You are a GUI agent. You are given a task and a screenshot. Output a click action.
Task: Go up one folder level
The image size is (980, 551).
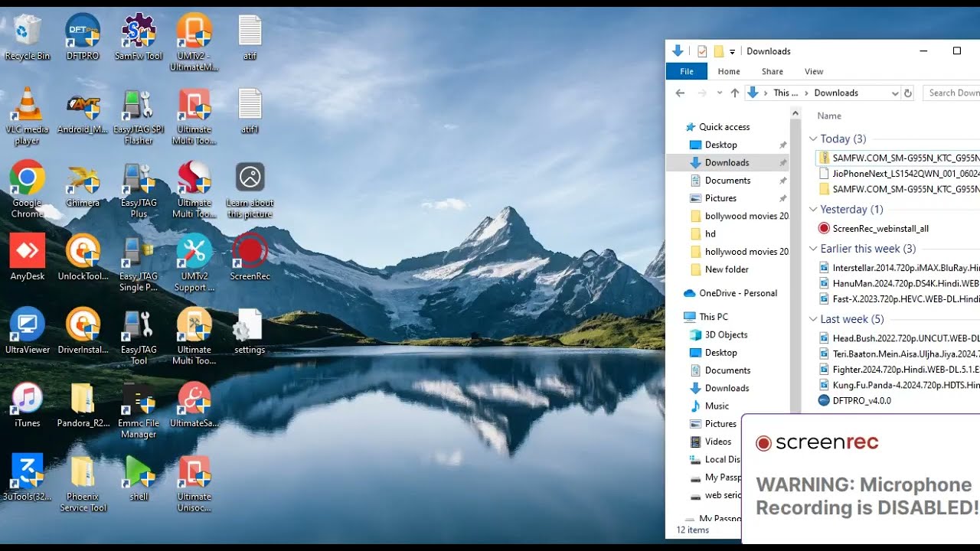pyautogui.click(x=735, y=93)
